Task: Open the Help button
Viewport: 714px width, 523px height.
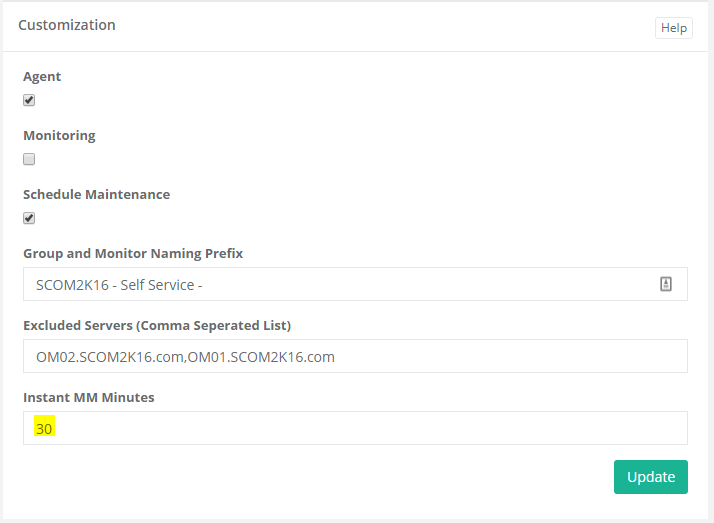Action: pos(673,28)
